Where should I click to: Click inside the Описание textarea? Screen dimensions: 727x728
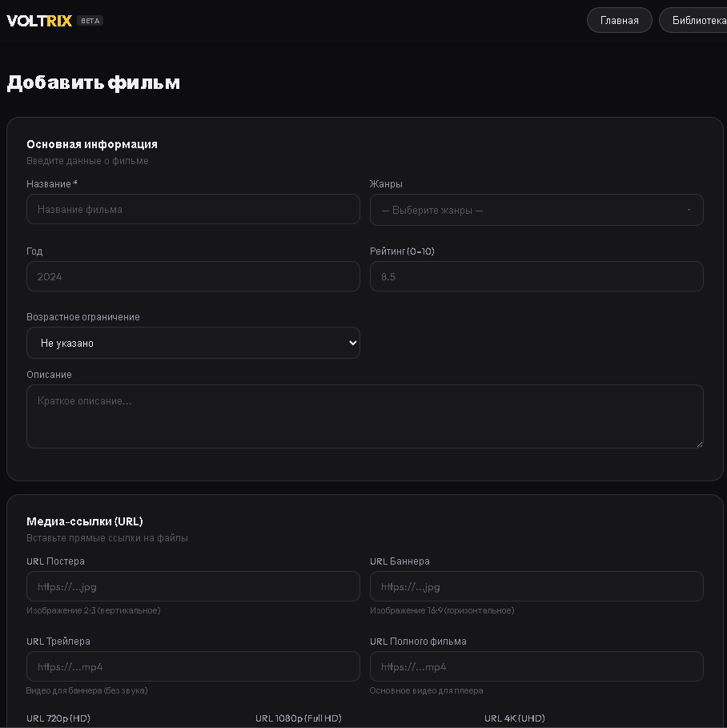pyautogui.click(x=364, y=416)
